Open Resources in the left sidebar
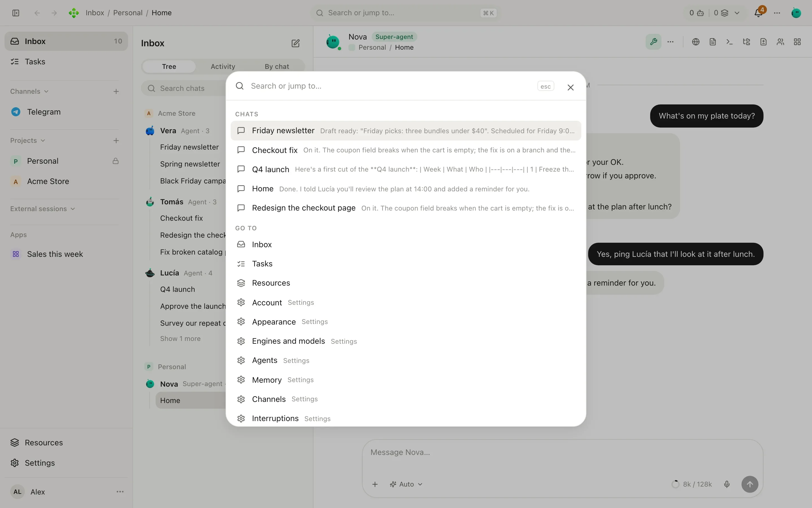The width and height of the screenshot is (812, 508). click(x=66, y=443)
